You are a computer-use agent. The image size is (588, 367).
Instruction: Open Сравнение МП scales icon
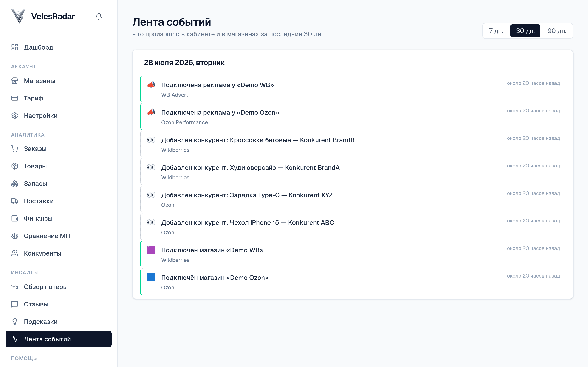click(x=14, y=236)
